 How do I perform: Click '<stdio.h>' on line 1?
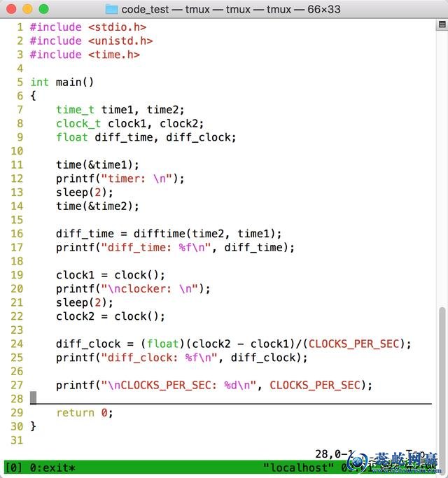(118, 27)
